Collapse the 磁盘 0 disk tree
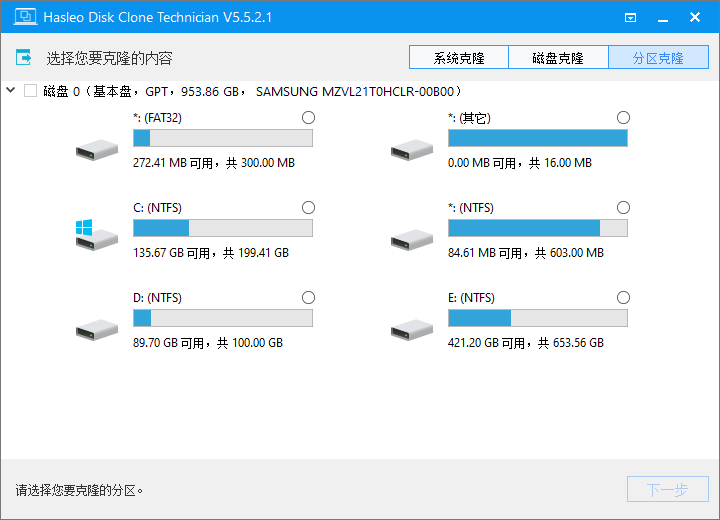This screenshot has width=720, height=520. (11, 91)
